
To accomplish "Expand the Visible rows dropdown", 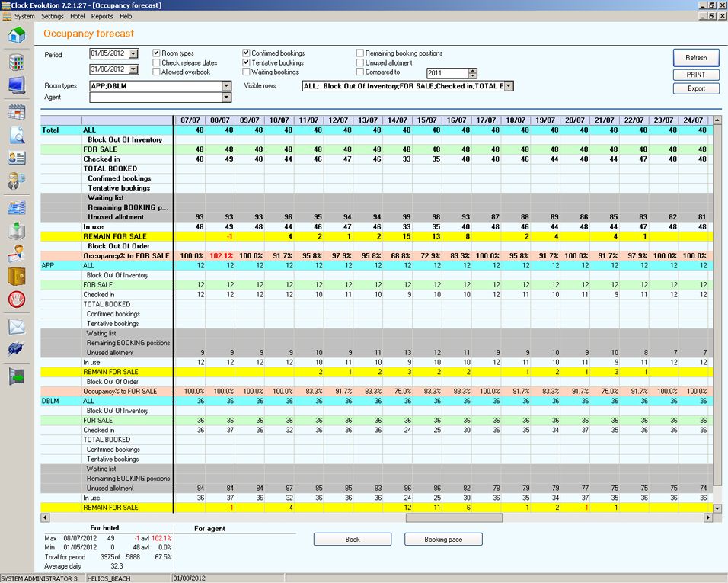I will click(x=507, y=85).
